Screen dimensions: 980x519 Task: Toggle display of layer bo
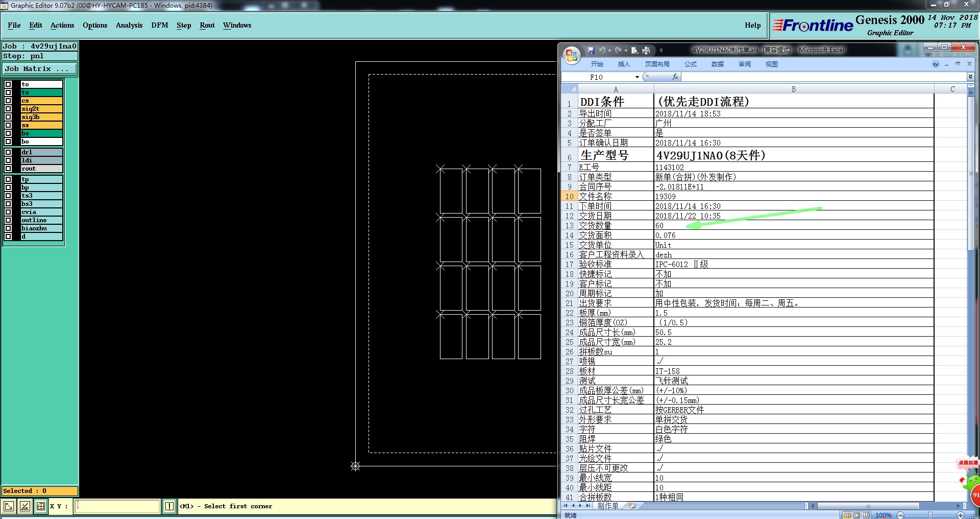8,141
